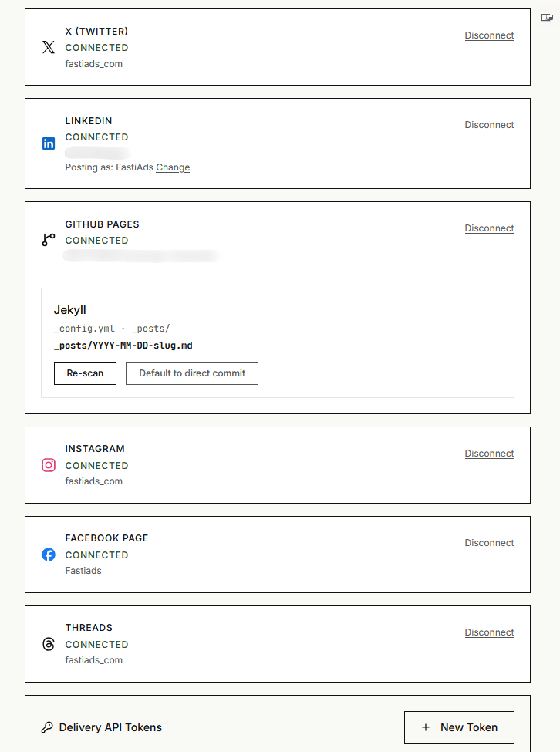Click the GITHUB PAGES label
Image resolution: width=560 pixels, height=752 pixels.
[102, 224]
